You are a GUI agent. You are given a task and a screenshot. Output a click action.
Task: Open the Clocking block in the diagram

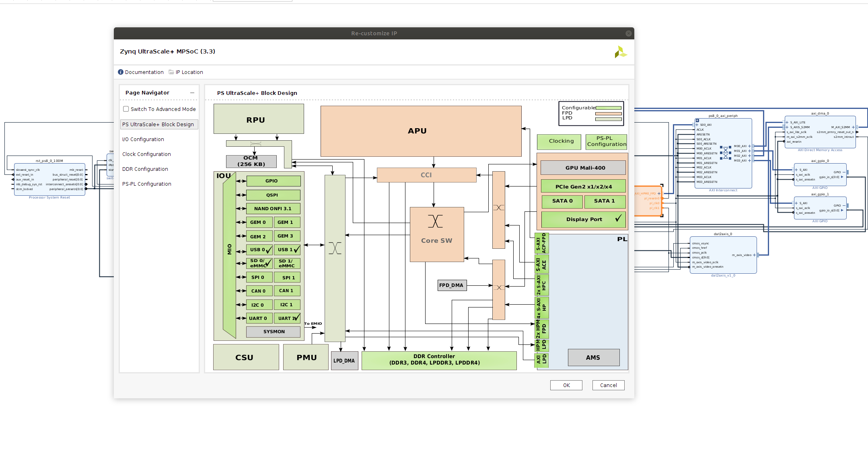point(559,141)
